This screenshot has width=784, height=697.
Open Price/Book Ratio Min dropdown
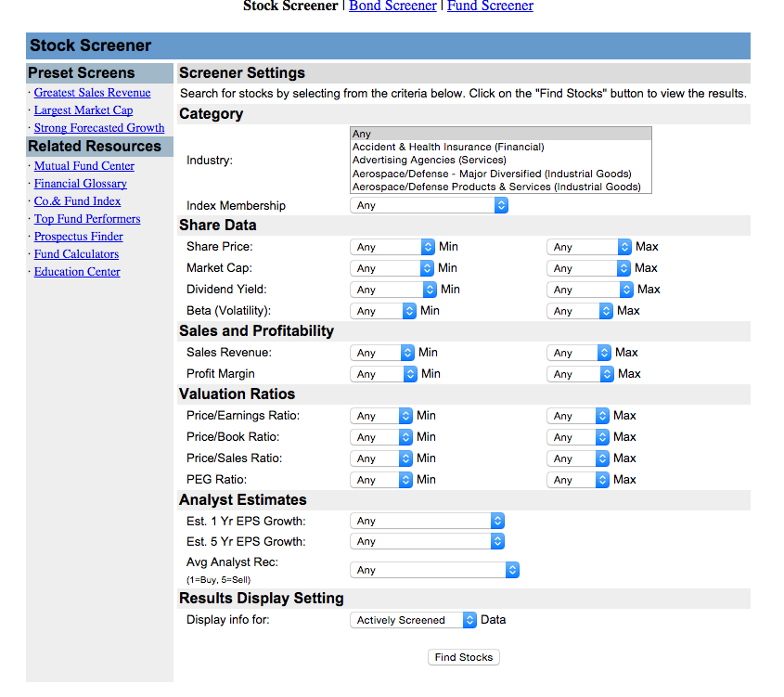pos(381,437)
